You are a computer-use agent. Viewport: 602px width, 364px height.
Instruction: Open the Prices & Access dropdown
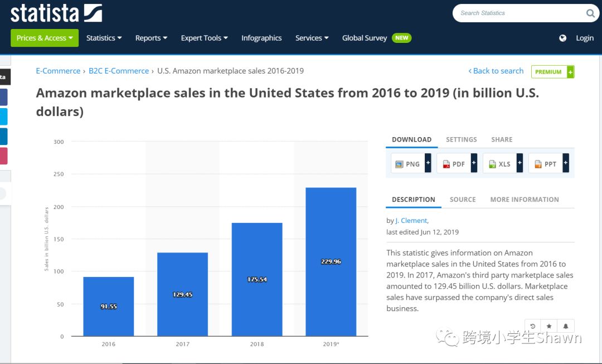click(x=45, y=38)
